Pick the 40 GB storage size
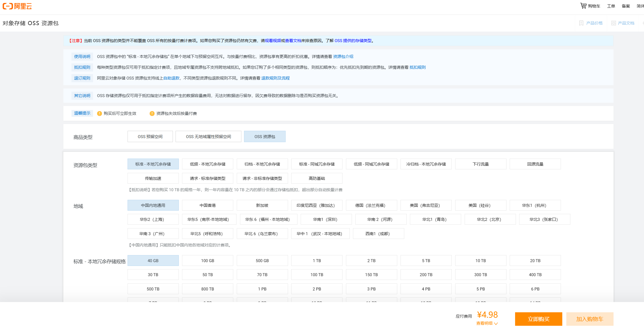This screenshot has width=644, height=329. click(153, 261)
